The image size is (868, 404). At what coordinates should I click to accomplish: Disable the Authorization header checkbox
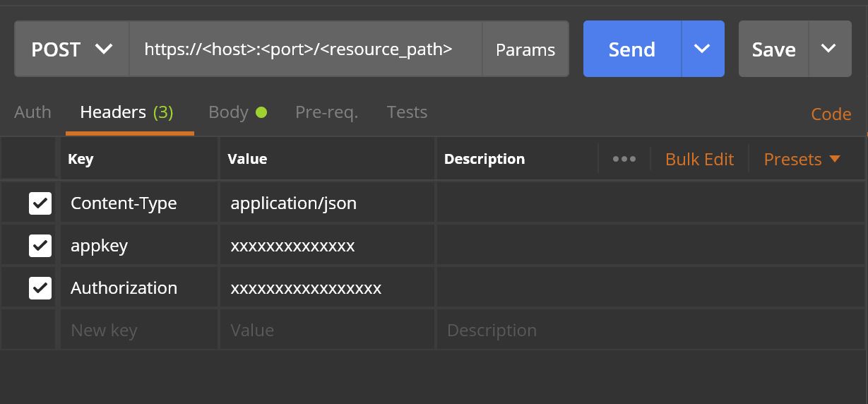[40, 288]
